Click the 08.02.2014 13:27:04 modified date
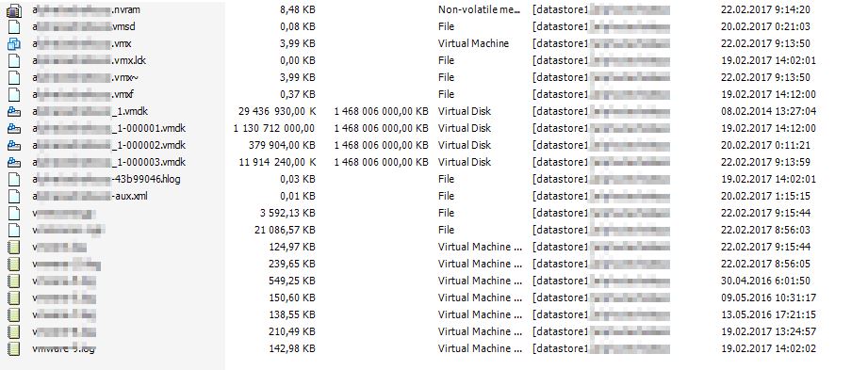 click(x=768, y=111)
